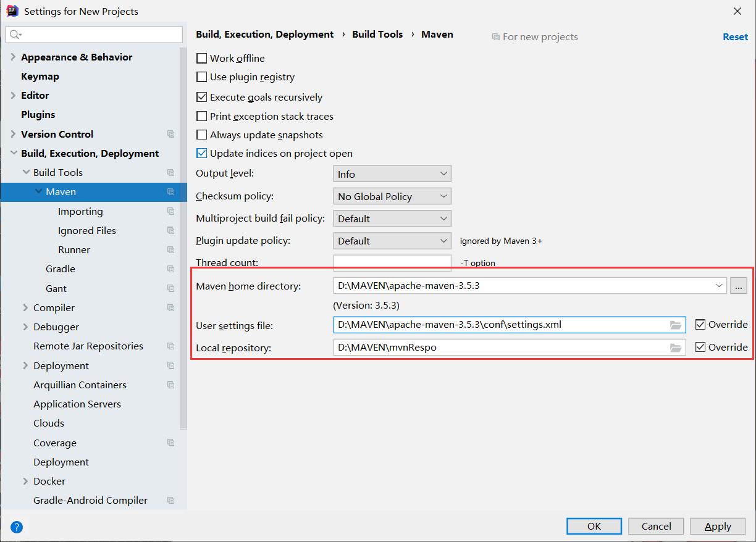
Task: Uncheck Execute goals recursively
Action: pos(201,97)
